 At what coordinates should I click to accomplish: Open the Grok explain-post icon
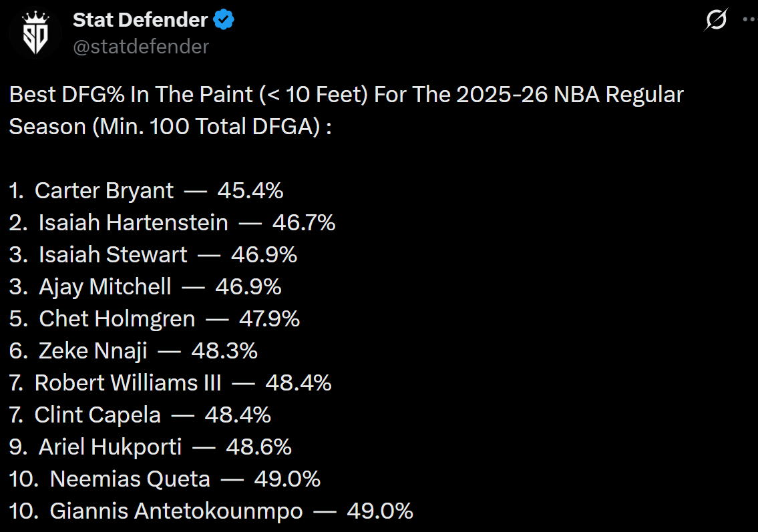[x=716, y=21]
